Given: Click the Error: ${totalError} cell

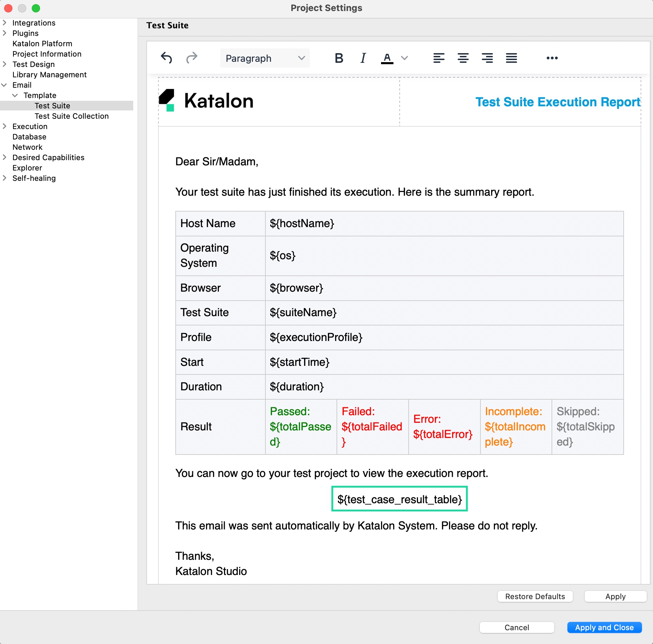Looking at the screenshot, I should point(445,427).
